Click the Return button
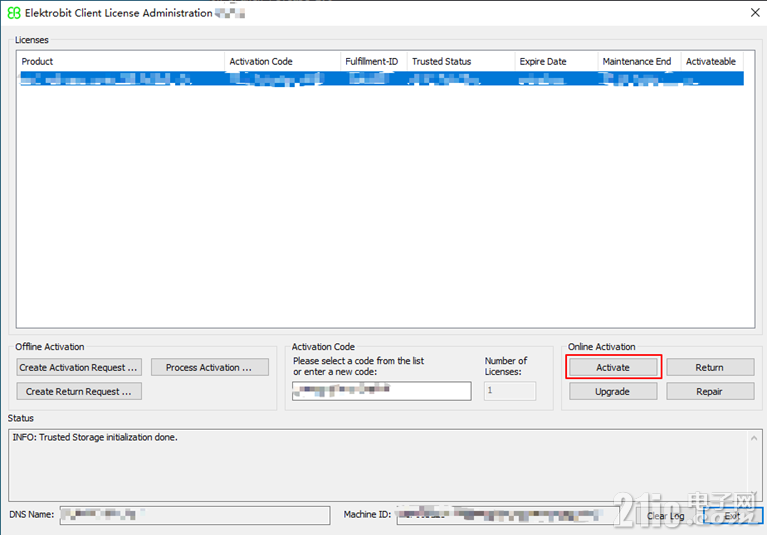This screenshot has width=767, height=535. 710,367
